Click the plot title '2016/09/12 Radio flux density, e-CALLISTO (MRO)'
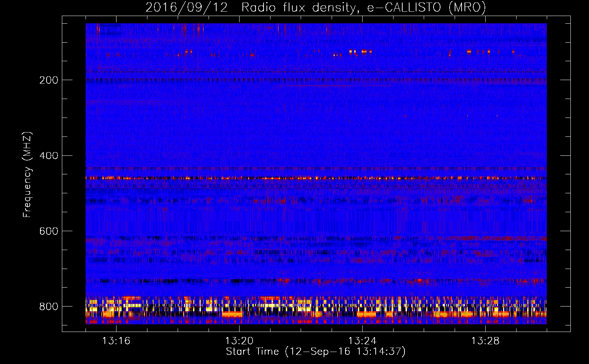589x364 pixels. tap(316, 7)
